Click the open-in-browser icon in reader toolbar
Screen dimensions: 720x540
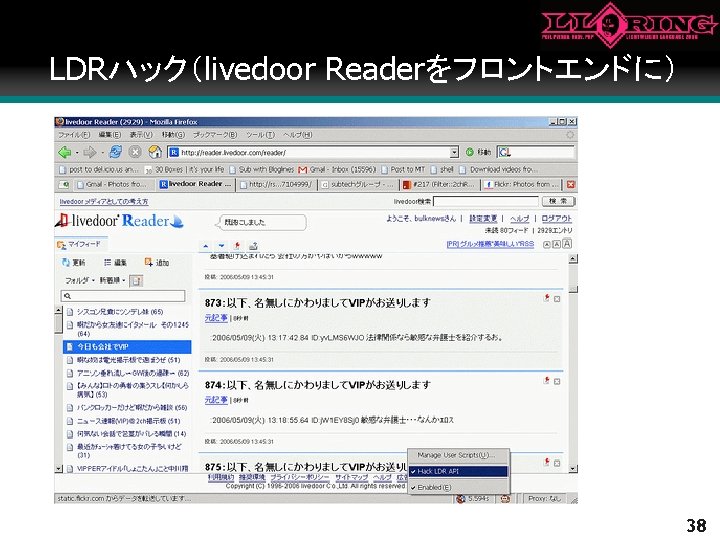click(253, 246)
